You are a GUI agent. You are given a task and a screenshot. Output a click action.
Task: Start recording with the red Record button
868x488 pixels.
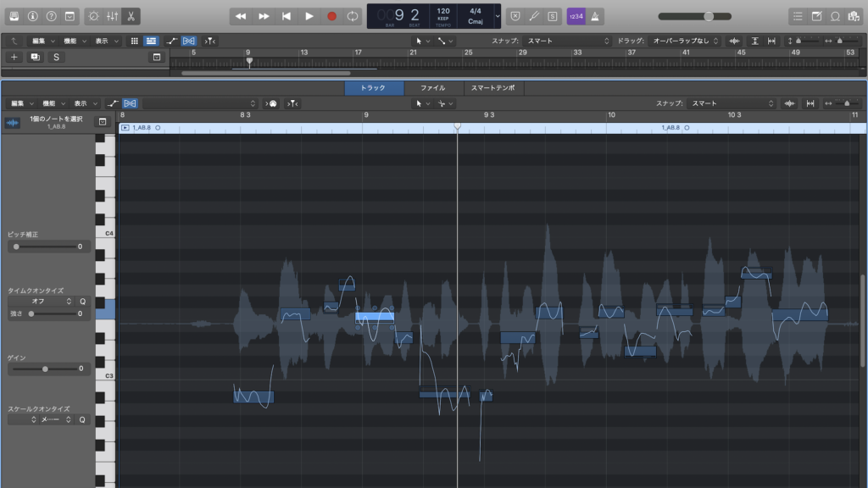(331, 16)
